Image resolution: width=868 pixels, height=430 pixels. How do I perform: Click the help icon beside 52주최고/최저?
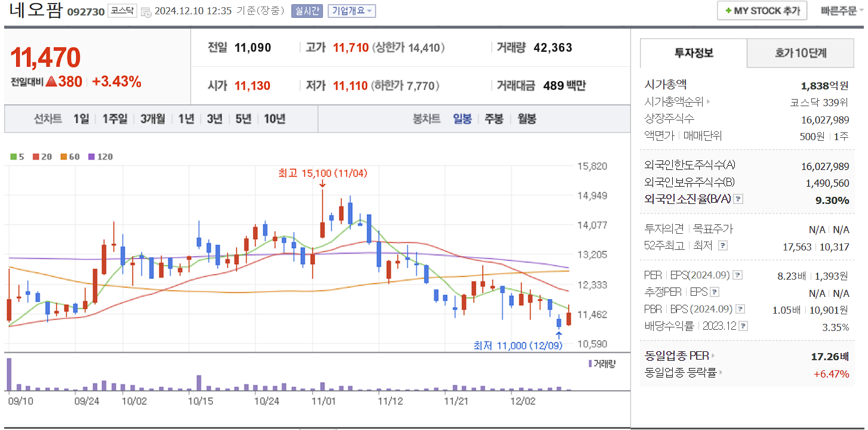(724, 246)
